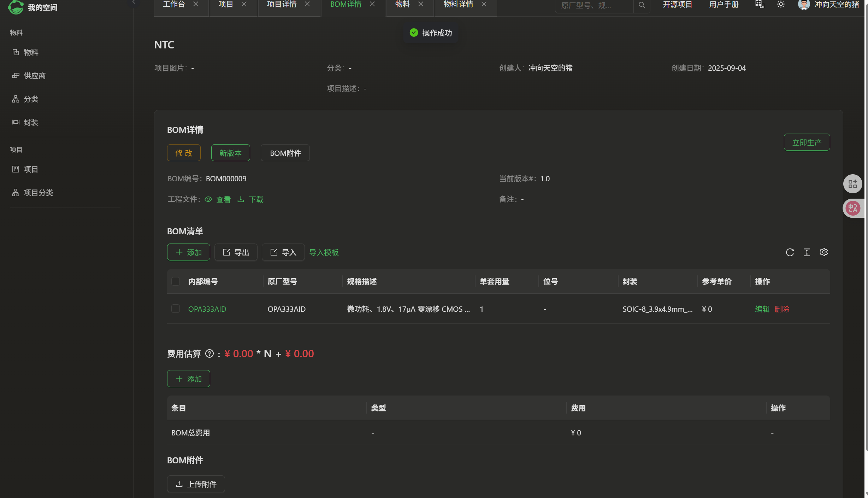Switch to the 物料详情 tab
This screenshot has width=868, height=498.
[458, 4]
